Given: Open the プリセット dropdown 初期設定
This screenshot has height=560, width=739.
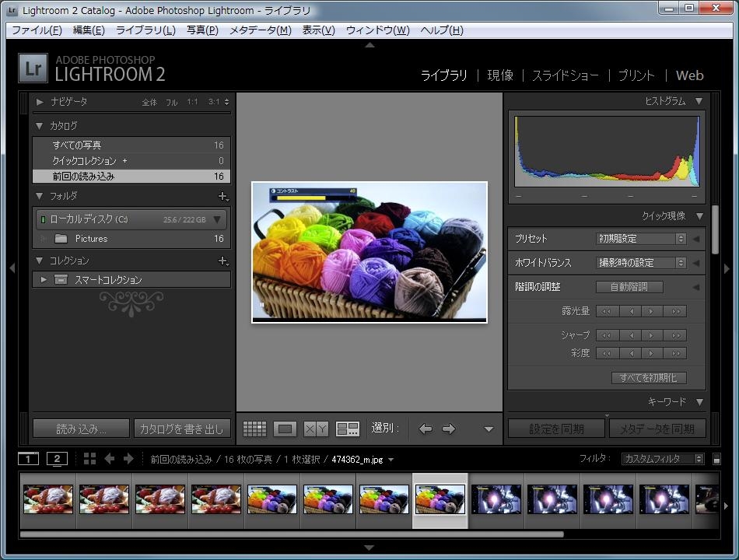Looking at the screenshot, I should [641, 239].
